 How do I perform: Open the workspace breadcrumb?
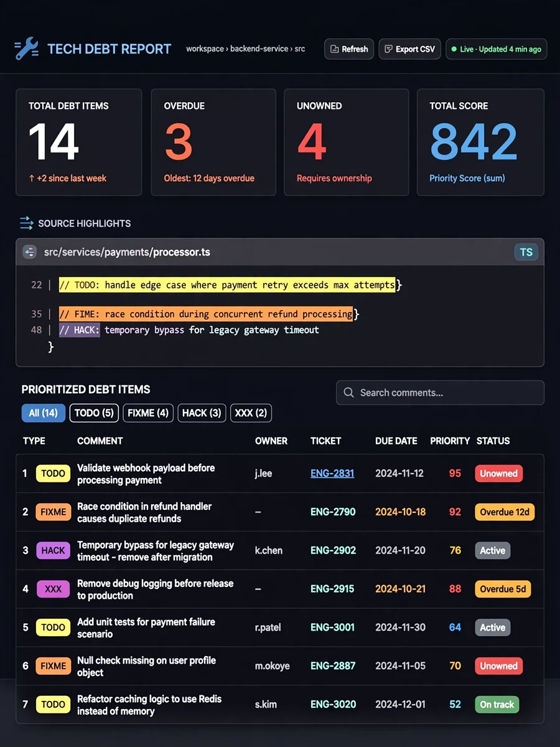click(x=205, y=49)
